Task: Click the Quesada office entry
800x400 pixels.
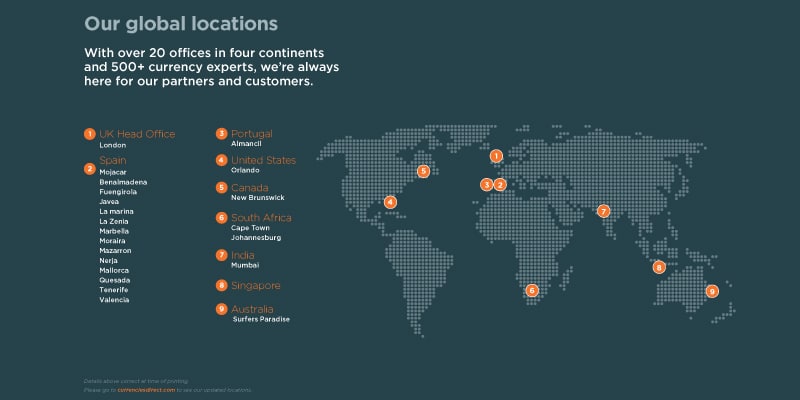Action: click(115, 280)
